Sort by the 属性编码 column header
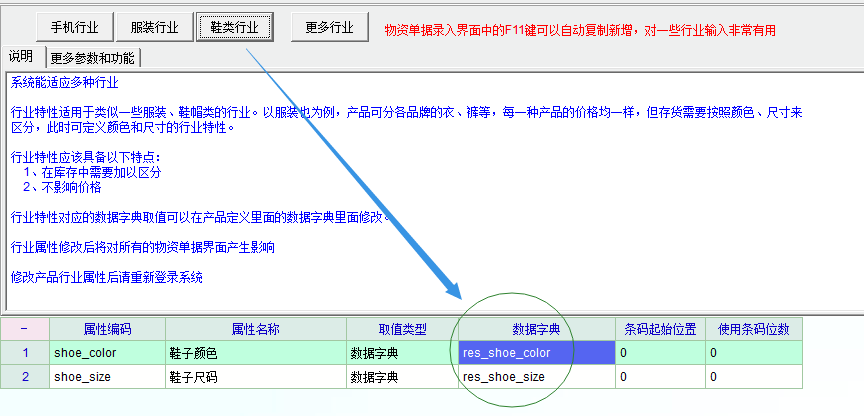This screenshot has height=416, width=864. [107, 329]
